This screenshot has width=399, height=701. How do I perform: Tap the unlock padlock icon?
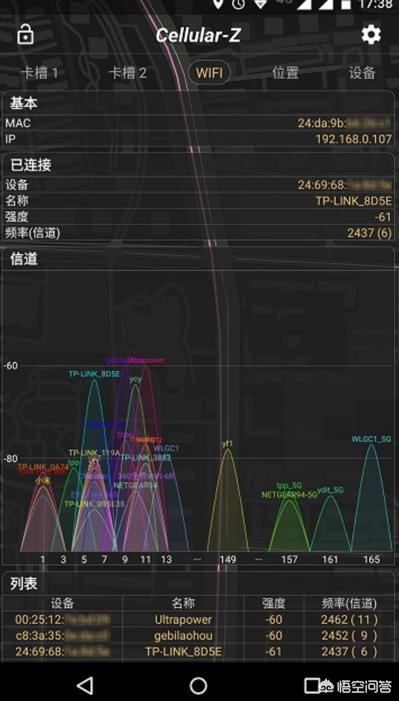pos(25,35)
